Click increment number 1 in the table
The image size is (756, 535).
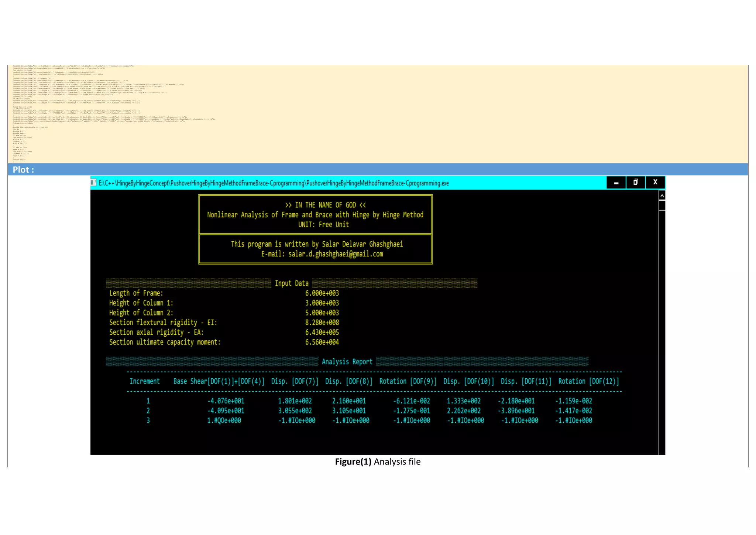[x=148, y=401]
